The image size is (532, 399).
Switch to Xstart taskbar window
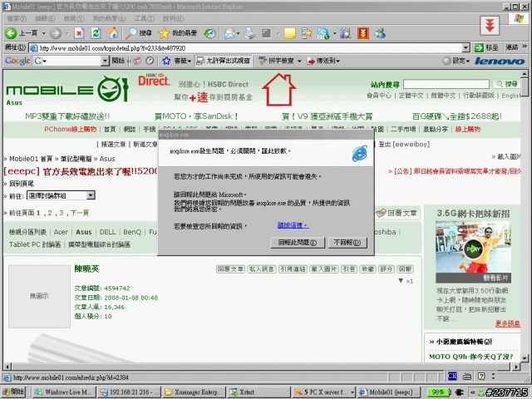[x=258, y=392]
